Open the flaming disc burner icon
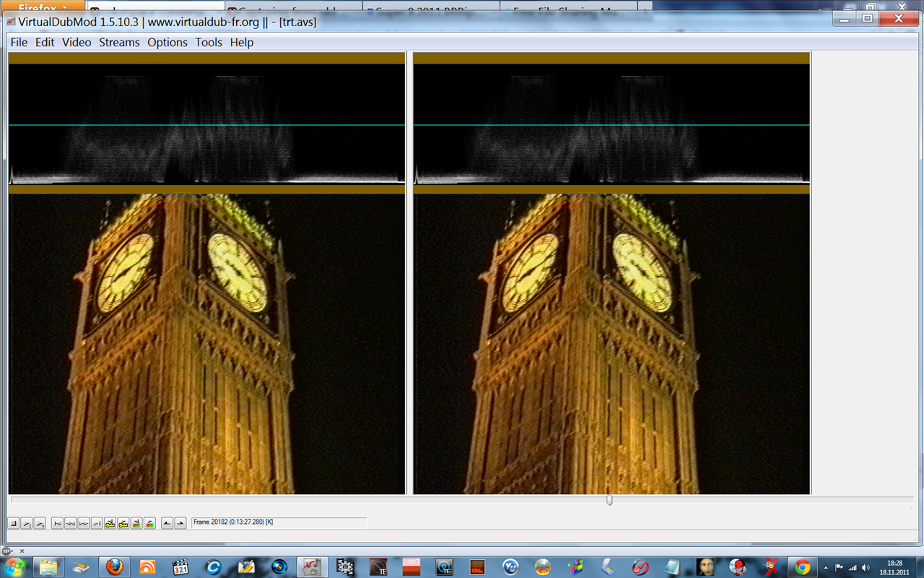Image resolution: width=924 pixels, height=578 pixels. click(544, 567)
